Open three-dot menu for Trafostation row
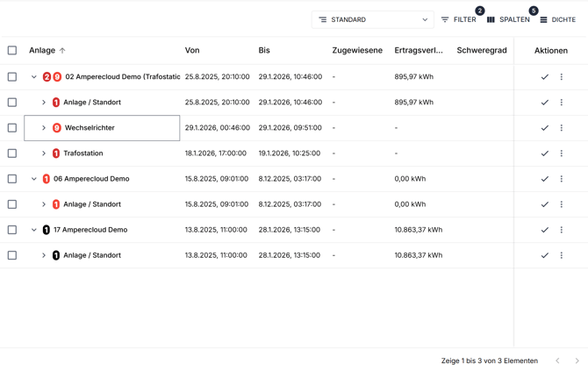 pos(562,153)
